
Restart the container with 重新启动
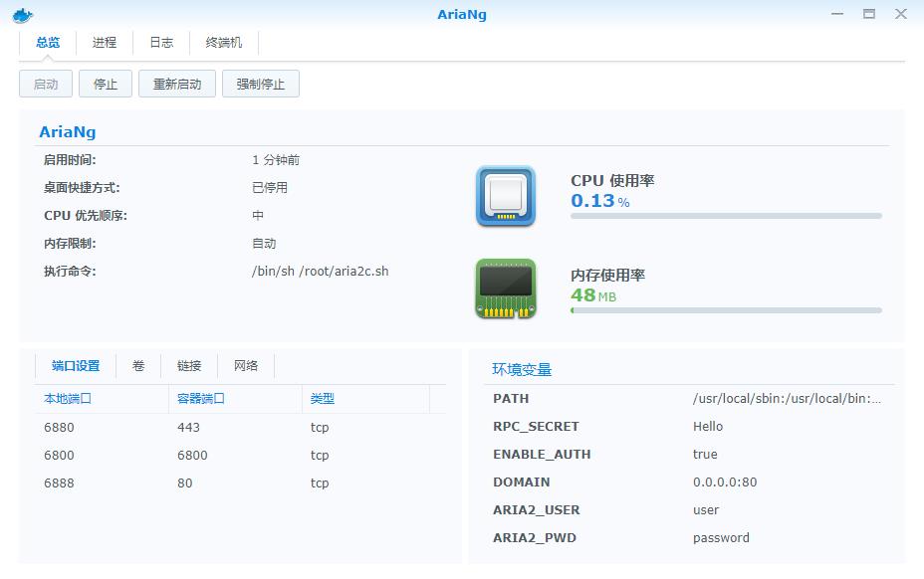click(x=177, y=84)
